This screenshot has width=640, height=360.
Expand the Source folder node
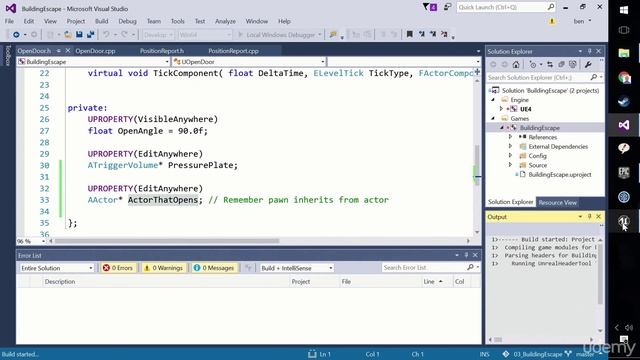[x=510, y=165]
